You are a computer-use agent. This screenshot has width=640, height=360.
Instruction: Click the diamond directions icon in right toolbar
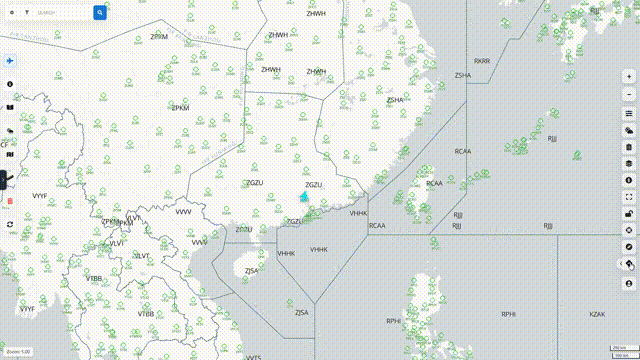pyautogui.click(x=629, y=263)
